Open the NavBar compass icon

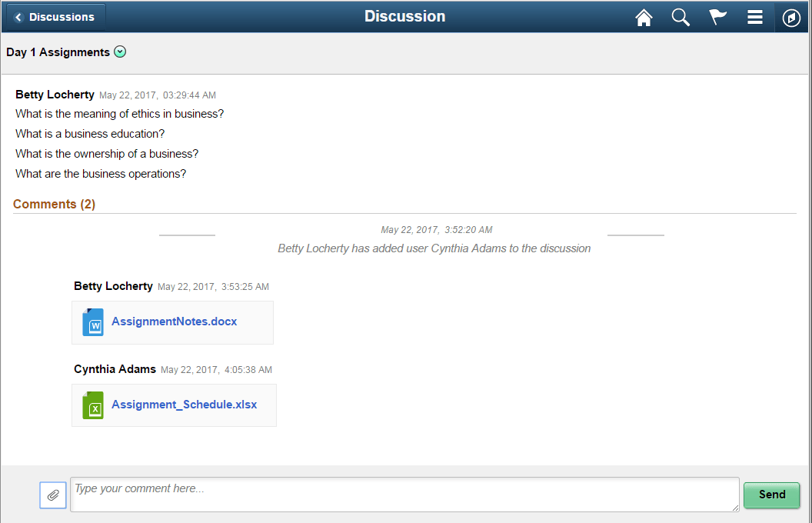coord(791,16)
